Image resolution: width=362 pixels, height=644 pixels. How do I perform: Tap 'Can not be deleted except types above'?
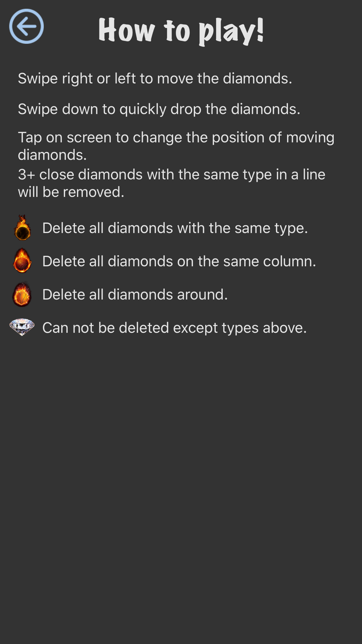(x=174, y=328)
